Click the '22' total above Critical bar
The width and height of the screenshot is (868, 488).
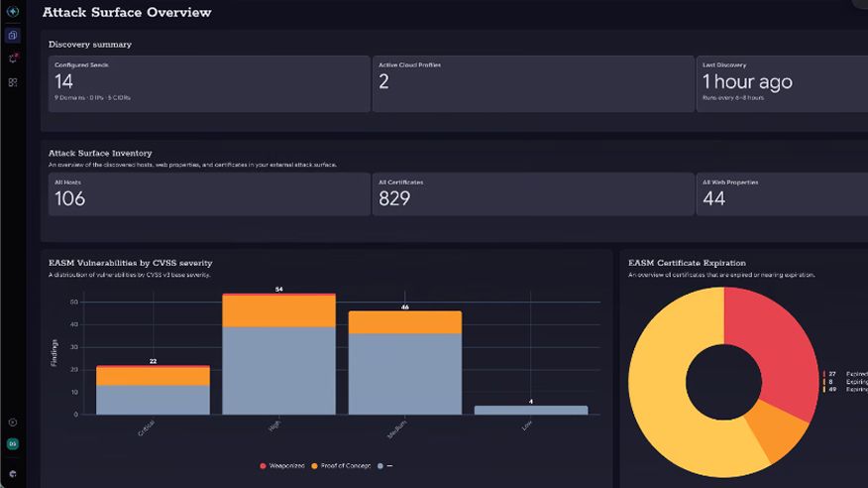tap(153, 361)
